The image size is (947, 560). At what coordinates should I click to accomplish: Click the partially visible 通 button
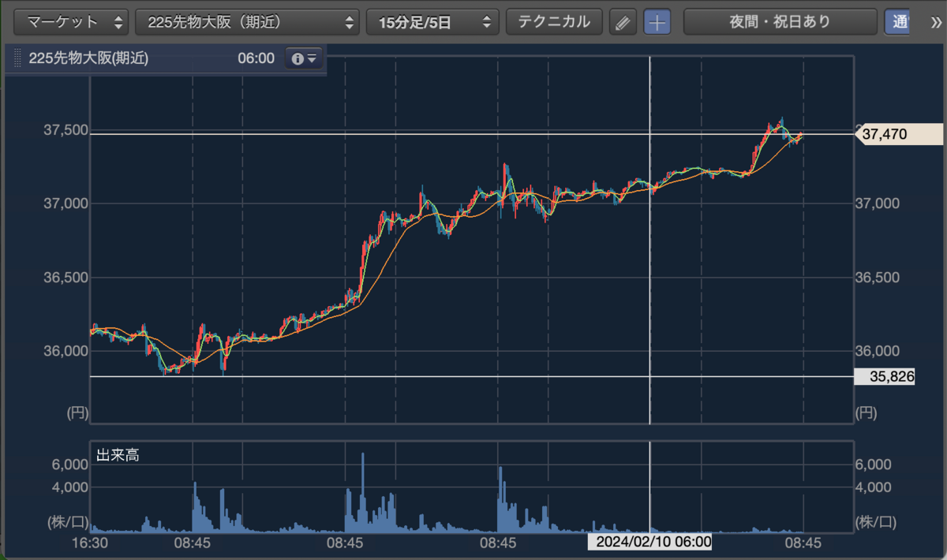tap(896, 22)
